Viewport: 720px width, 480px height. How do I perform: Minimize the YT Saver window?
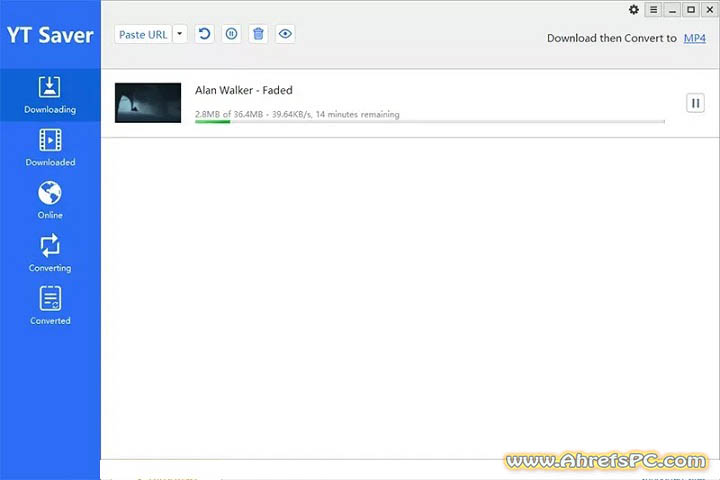[672, 10]
